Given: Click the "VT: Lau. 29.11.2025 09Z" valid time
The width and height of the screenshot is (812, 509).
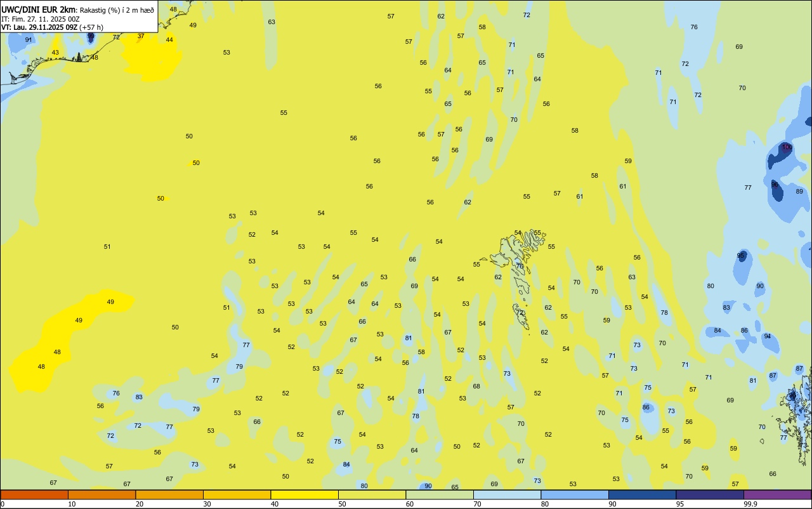Looking at the screenshot, I should point(39,27).
